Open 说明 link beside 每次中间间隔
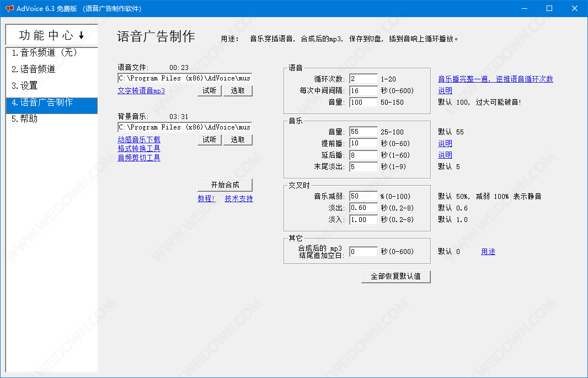The height and width of the screenshot is (378, 588). coord(445,91)
